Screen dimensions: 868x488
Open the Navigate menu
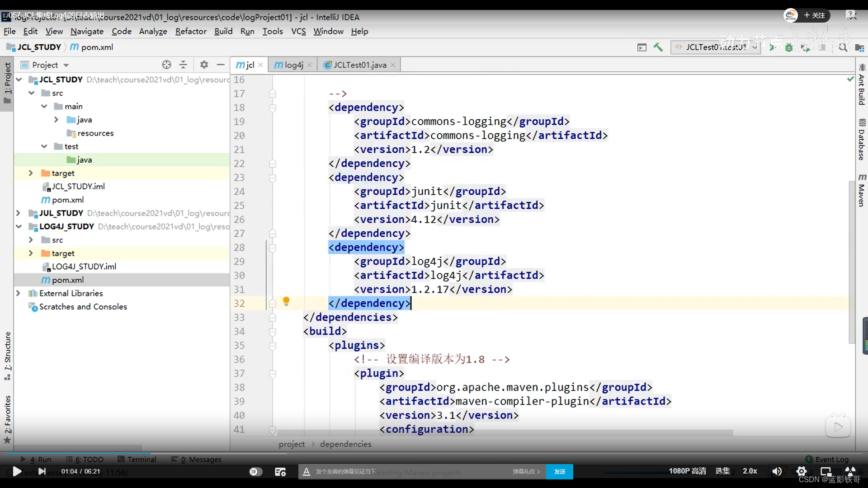pyautogui.click(x=87, y=31)
